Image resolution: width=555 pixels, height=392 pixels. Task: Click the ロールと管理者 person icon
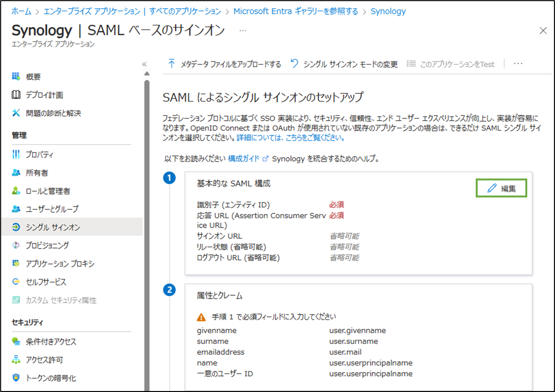click(16, 191)
